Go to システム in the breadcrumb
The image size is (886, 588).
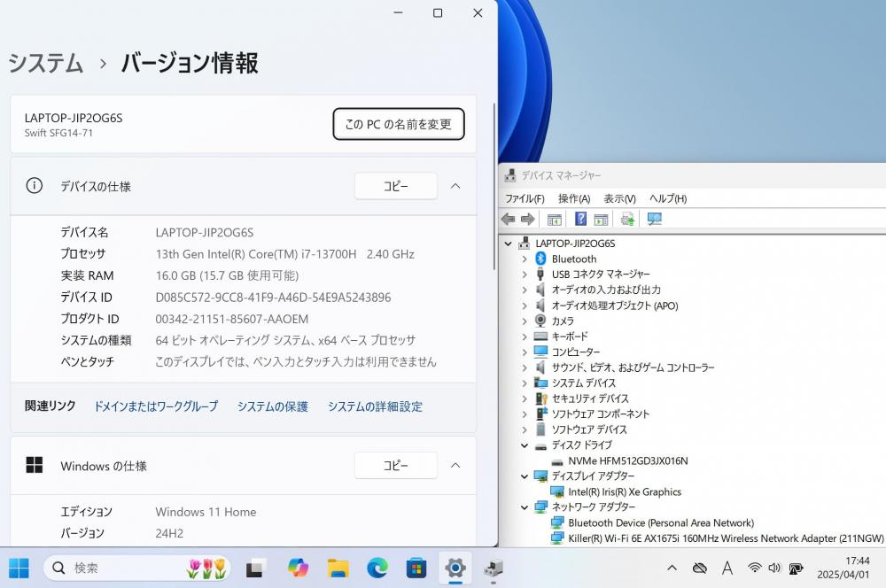(45, 63)
